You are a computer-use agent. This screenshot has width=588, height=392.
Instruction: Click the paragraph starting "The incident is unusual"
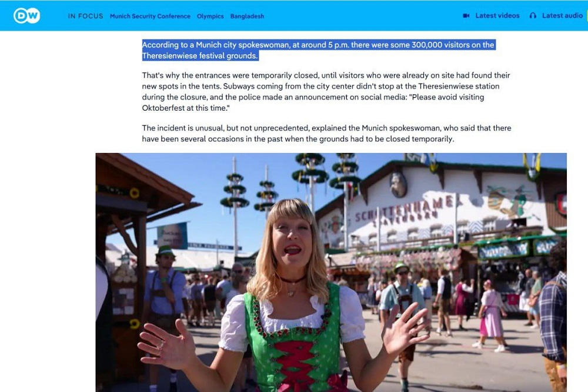click(326, 133)
